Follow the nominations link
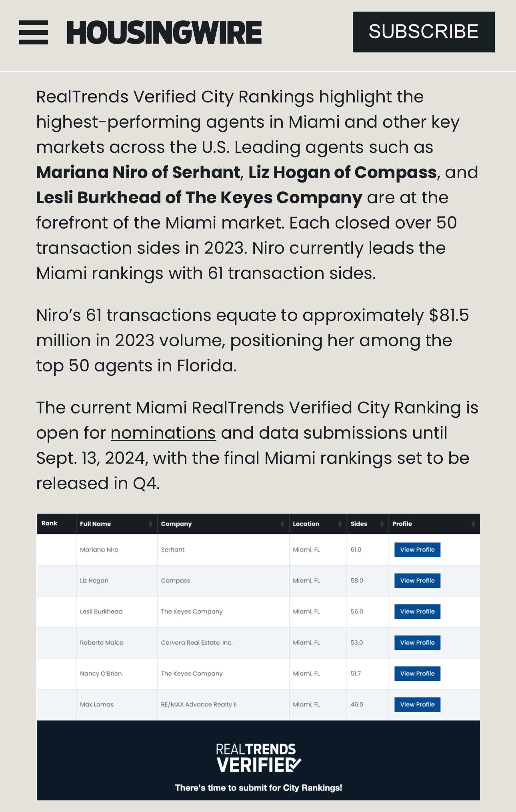Image resolution: width=516 pixels, height=812 pixels. [163, 433]
